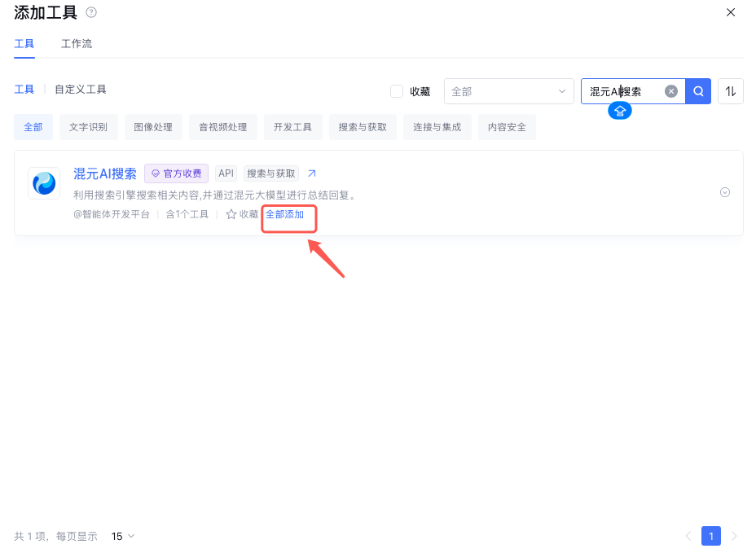Select page 1 in pagination
This screenshot has height=553, width=756.
711,536
